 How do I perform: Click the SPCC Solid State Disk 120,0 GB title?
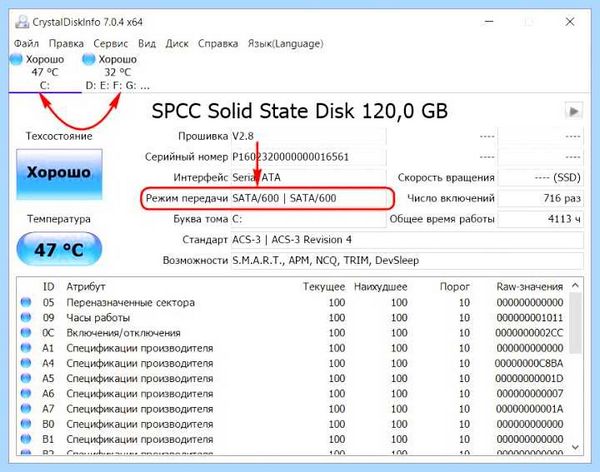[300, 111]
